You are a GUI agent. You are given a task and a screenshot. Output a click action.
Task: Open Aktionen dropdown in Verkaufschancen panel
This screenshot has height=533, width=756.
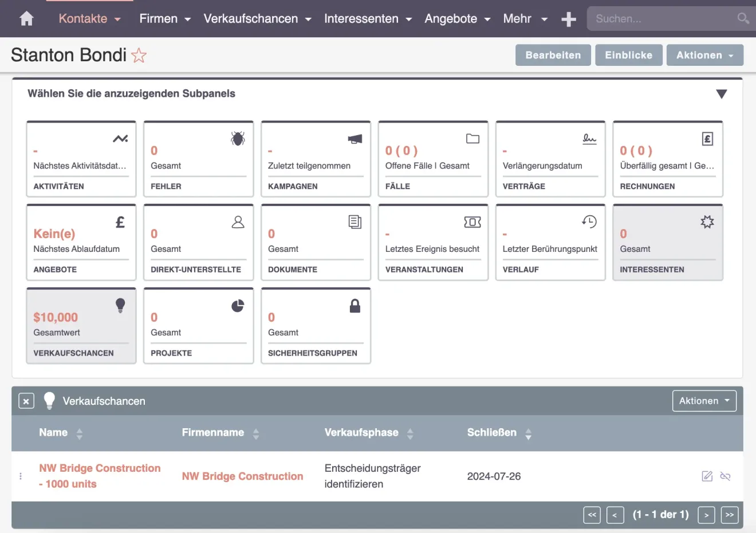coord(704,401)
